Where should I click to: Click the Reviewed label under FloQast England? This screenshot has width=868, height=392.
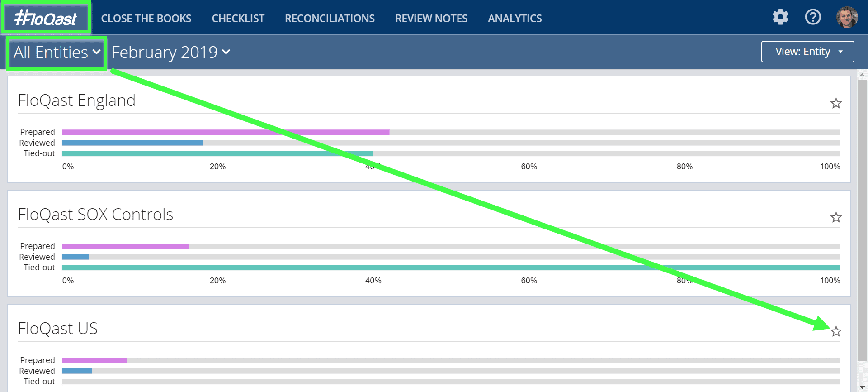point(37,143)
